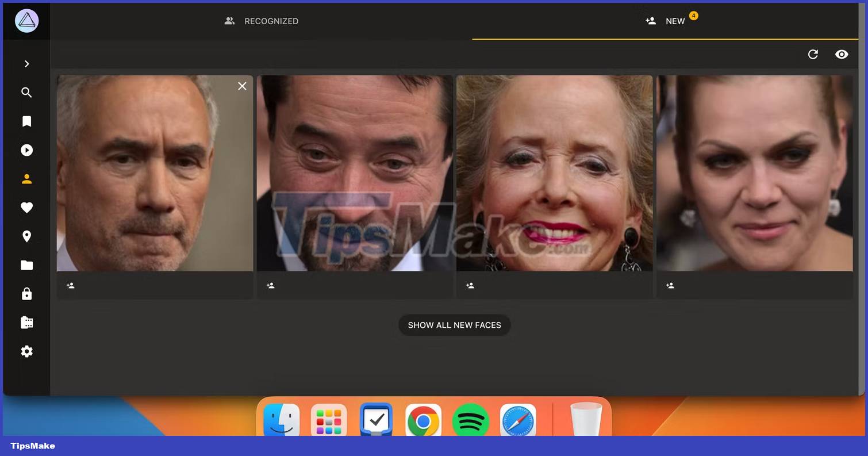Open the smiling woman's face thumbnail
The image size is (868, 456).
[554, 173]
